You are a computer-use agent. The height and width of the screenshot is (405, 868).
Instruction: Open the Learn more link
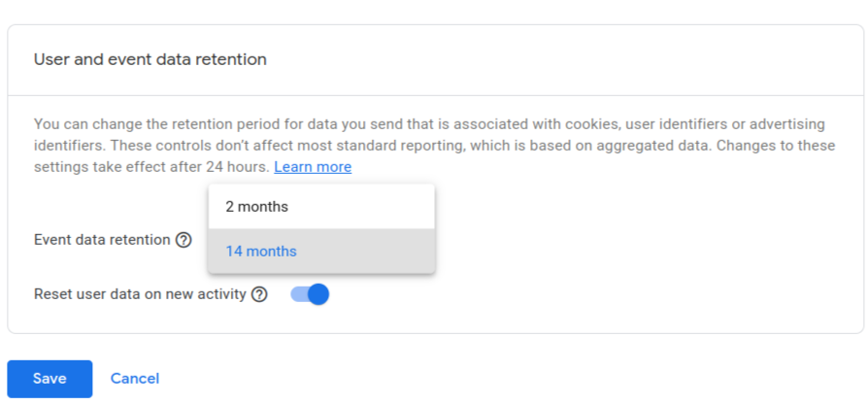point(313,167)
